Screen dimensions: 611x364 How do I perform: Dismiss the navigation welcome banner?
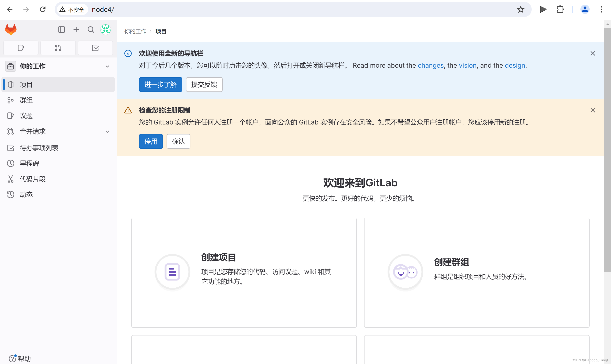point(593,54)
